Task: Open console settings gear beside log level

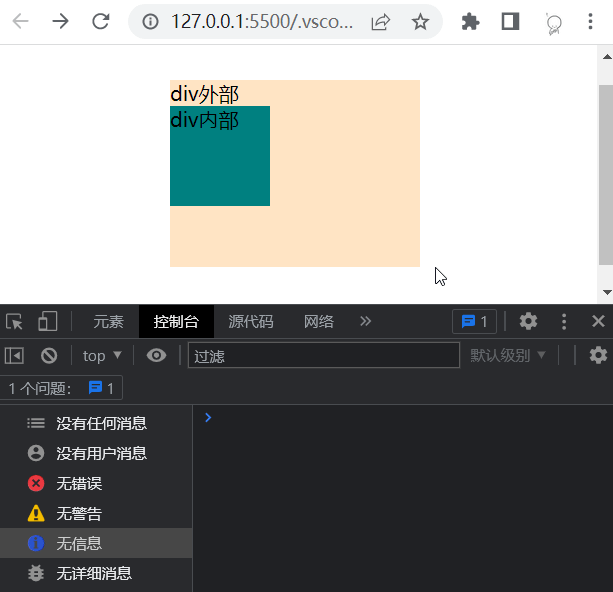Action: tap(598, 355)
